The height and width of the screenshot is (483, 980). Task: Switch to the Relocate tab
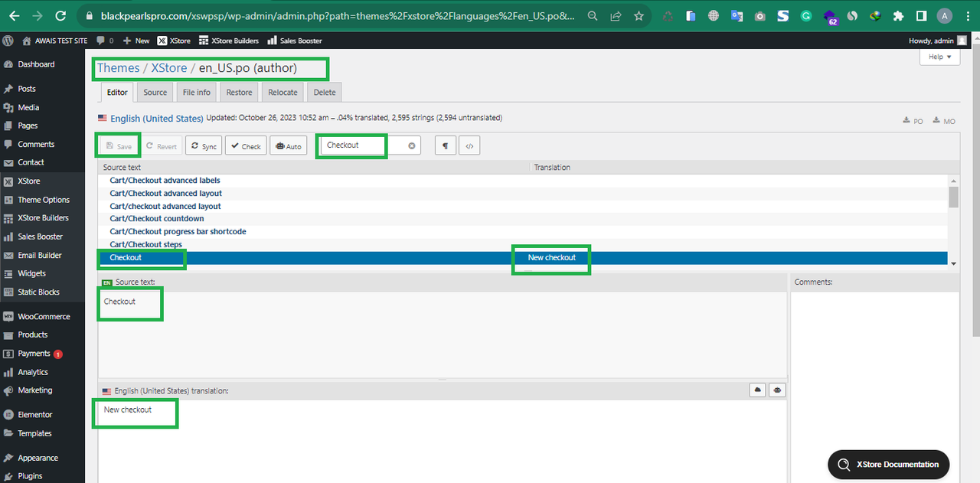coord(283,93)
